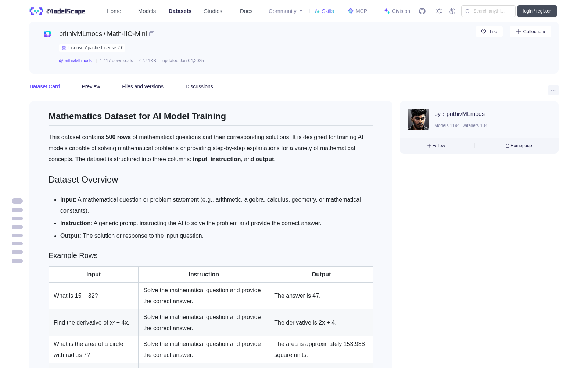The width and height of the screenshot is (588, 368).
Task: Click the 'Input' table column header
Action: [93, 275]
